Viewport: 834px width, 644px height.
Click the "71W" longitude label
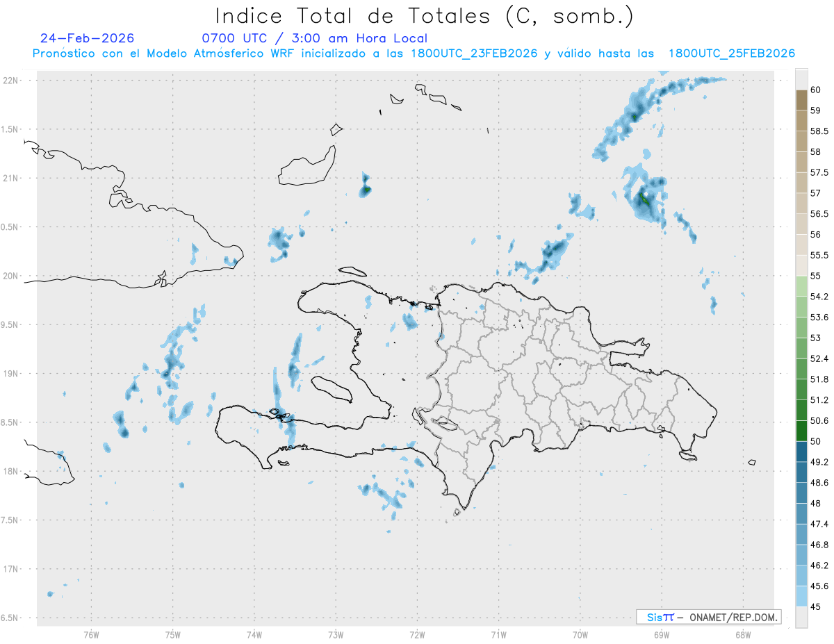pos(498,634)
